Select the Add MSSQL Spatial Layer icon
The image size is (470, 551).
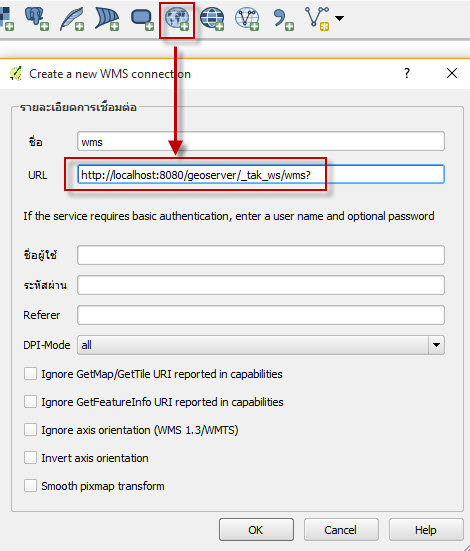[x=107, y=19]
